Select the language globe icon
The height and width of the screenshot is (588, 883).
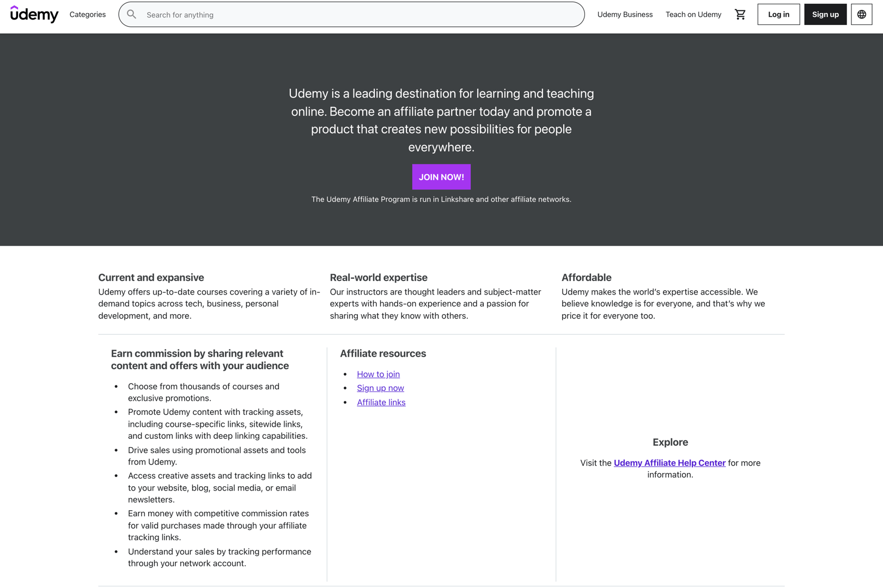tap(861, 14)
